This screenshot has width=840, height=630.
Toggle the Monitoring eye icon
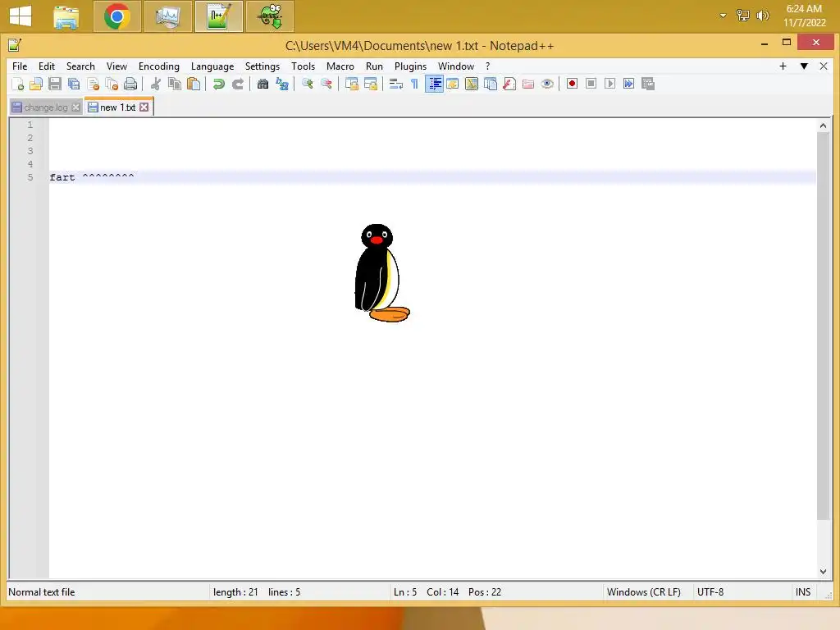(547, 84)
